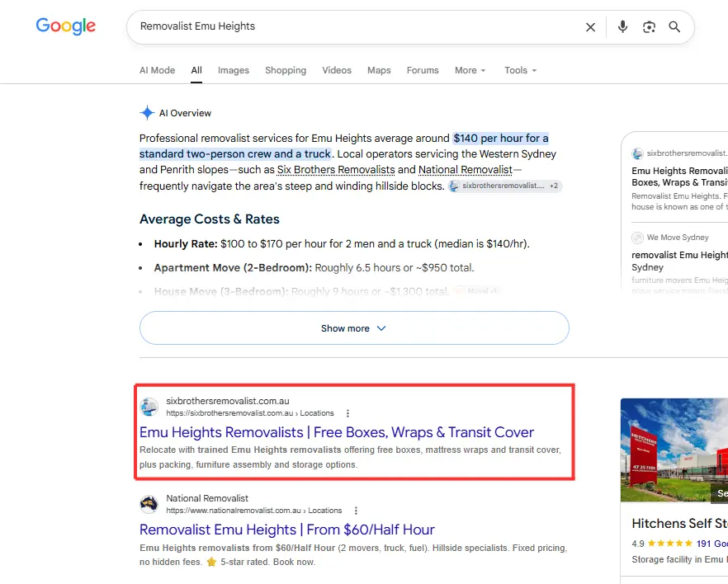Click the nationalremovalist.com.au Locations URL
Screen dimensions: 728x584
[x=254, y=511]
